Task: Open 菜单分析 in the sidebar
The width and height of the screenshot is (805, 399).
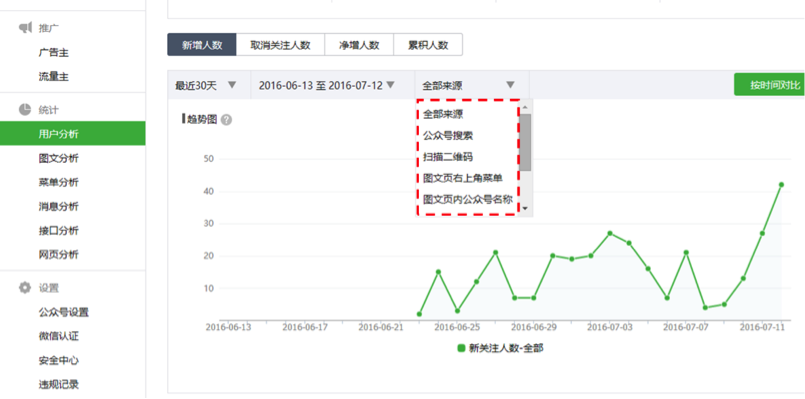Action: 59,183
